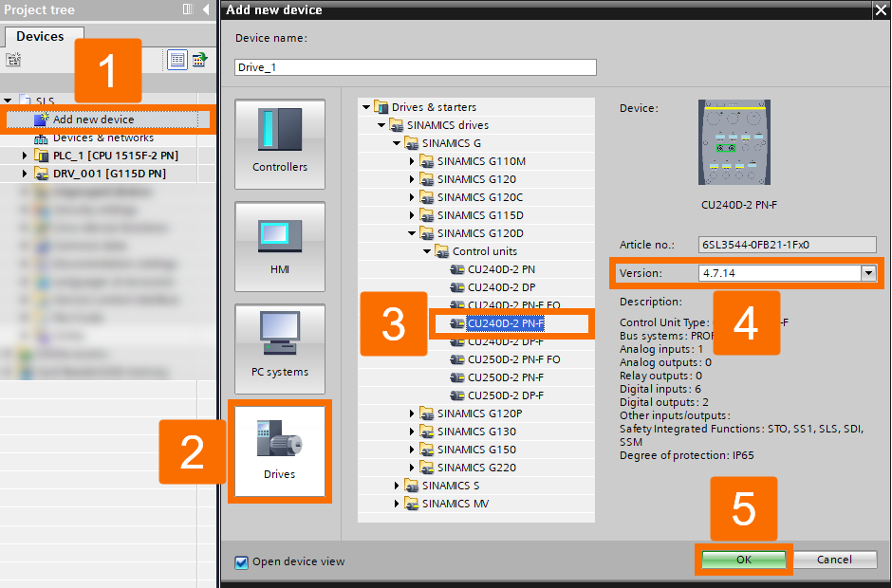Click the SINAMICS G115D folder icon

(427, 215)
